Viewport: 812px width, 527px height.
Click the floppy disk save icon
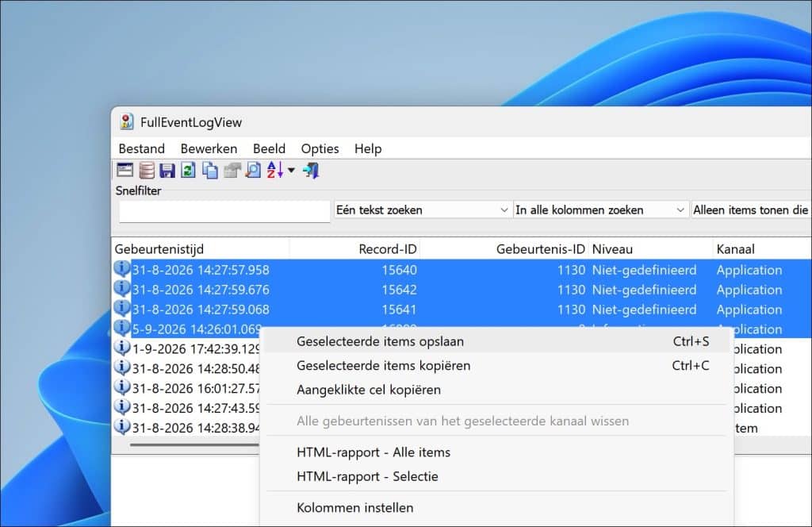[x=167, y=170]
